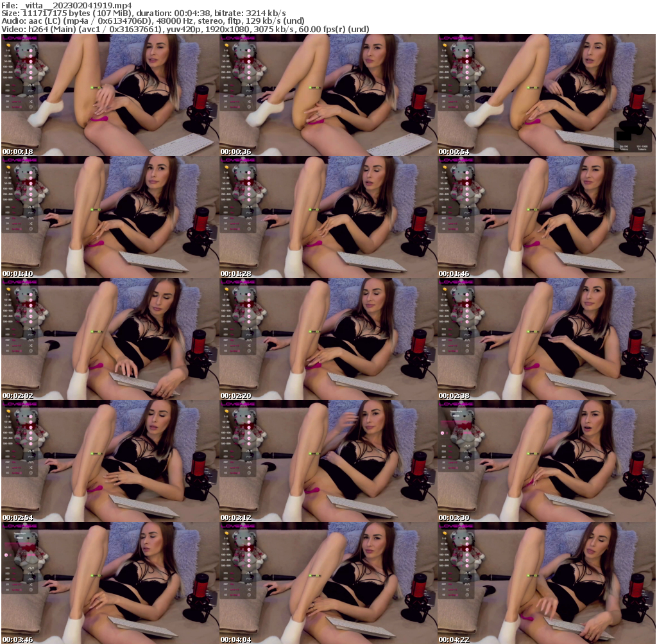
Task: Toggle the pink heart for the 1-9 token tier
Action: coord(31,51)
